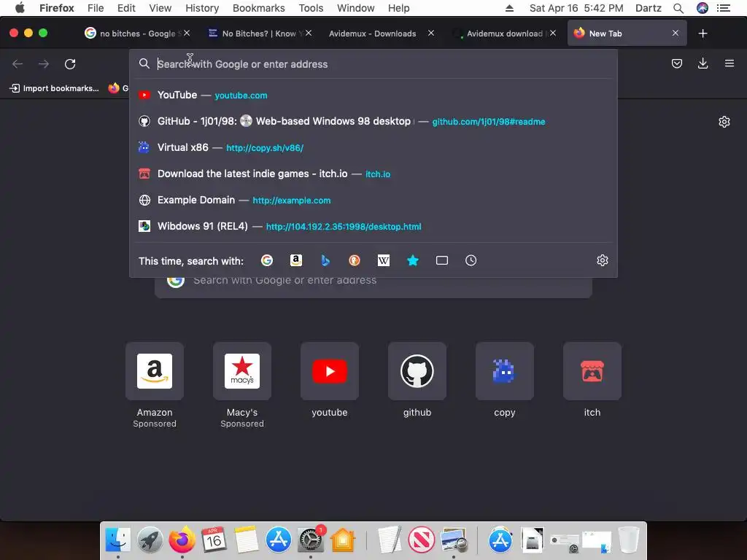Open the File menu
Viewport: 747px width, 560px height.
tap(96, 8)
